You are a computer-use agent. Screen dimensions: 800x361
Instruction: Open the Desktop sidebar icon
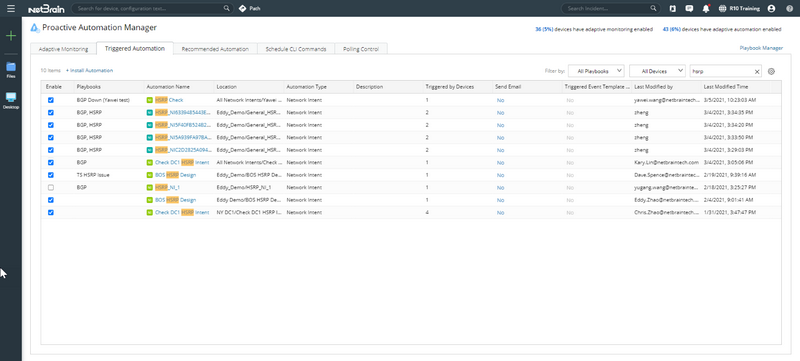tap(11, 100)
